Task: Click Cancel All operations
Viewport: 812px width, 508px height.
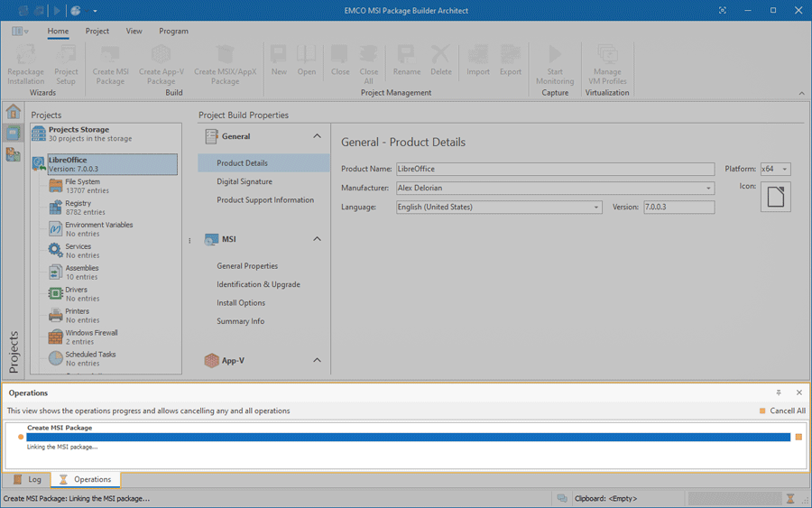Action: point(782,411)
